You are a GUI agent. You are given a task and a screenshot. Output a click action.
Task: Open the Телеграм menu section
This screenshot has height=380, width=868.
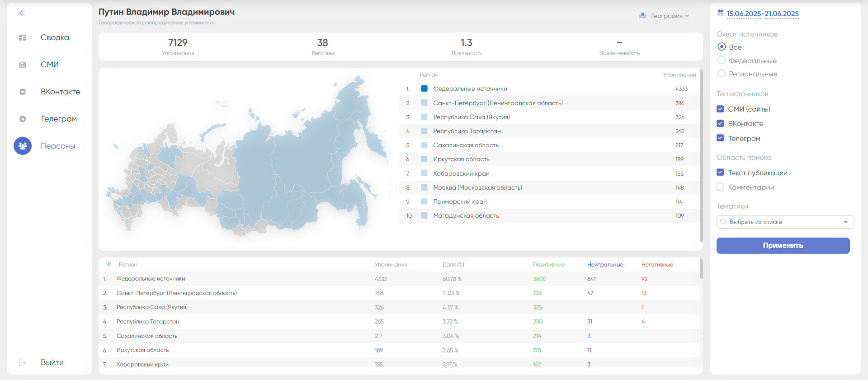click(58, 119)
